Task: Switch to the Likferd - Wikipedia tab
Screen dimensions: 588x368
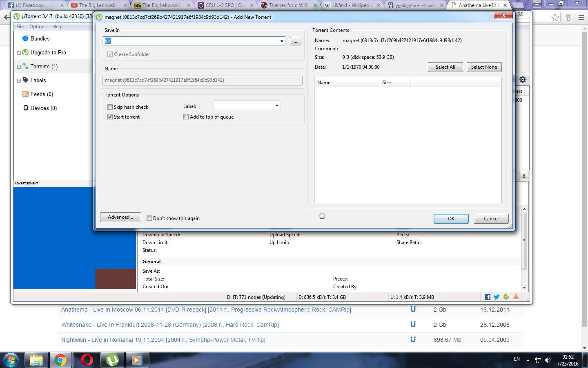Action: 351,5
